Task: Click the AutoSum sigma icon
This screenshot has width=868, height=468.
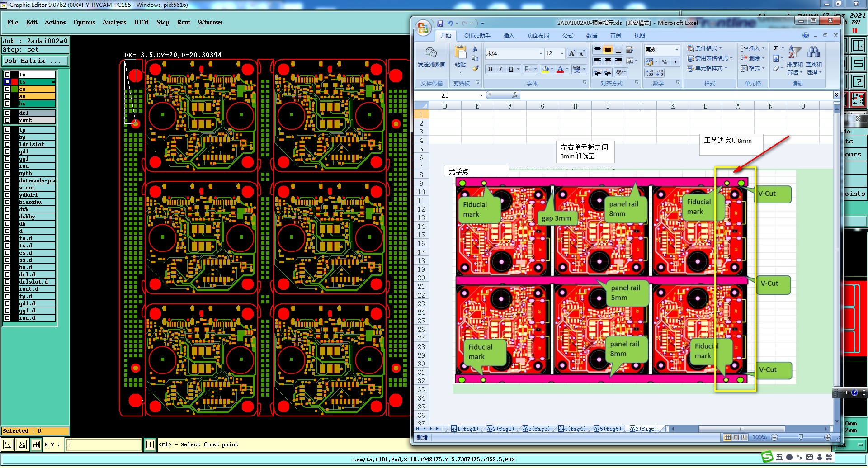Action: [x=776, y=48]
